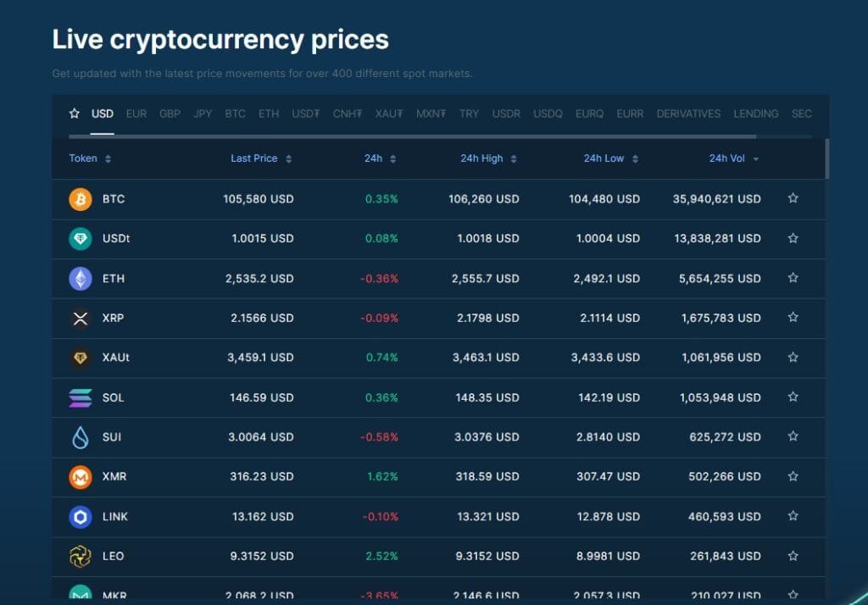
Task: Favorite LEO with its star
Action: (x=793, y=556)
